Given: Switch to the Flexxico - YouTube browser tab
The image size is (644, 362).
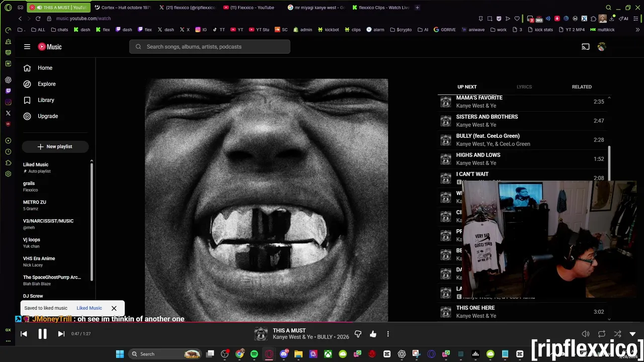Looking at the screenshot, I should point(252,8).
